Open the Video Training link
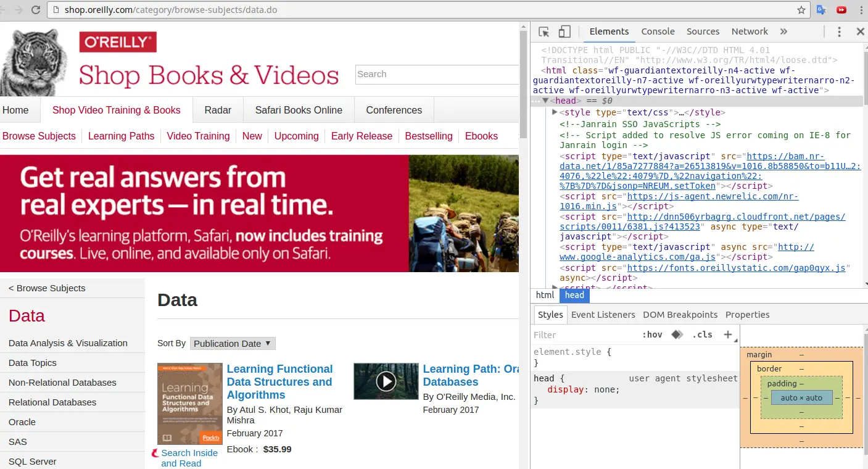 (x=198, y=136)
